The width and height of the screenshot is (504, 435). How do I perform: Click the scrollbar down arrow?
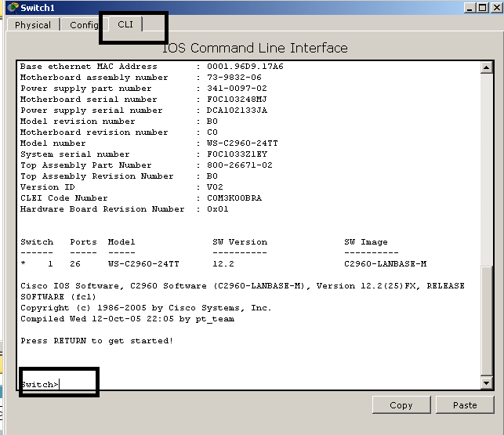486,383
